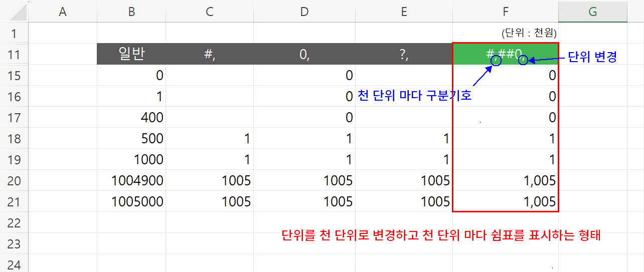Screen dimensions: 644x272
Task: Select row 17 header
Action: [x=14, y=117]
